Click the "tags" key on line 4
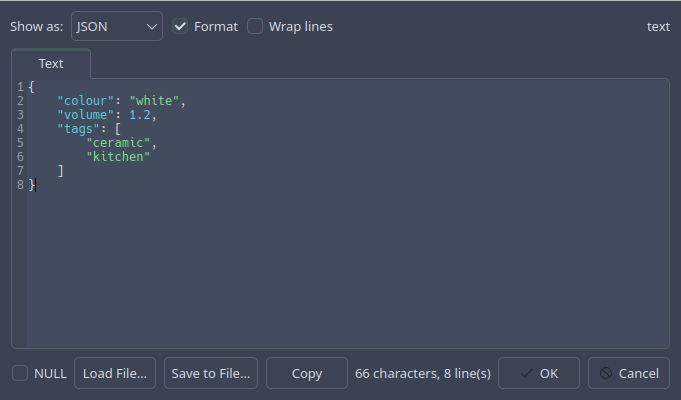Image resolution: width=681 pixels, height=400 pixels. 78,129
